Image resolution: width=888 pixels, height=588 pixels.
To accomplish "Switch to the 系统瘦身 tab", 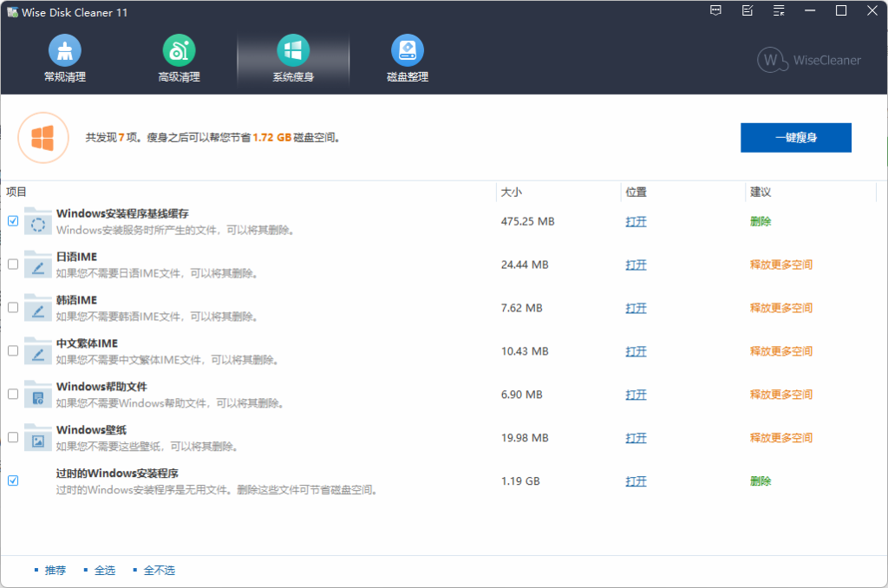I will [x=293, y=50].
